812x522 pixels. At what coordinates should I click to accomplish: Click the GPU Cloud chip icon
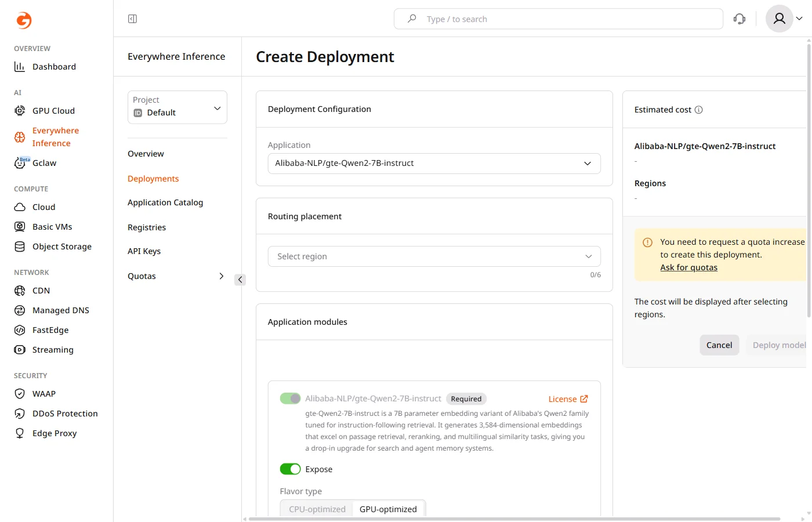pyautogui.click(x=20, y=111)
